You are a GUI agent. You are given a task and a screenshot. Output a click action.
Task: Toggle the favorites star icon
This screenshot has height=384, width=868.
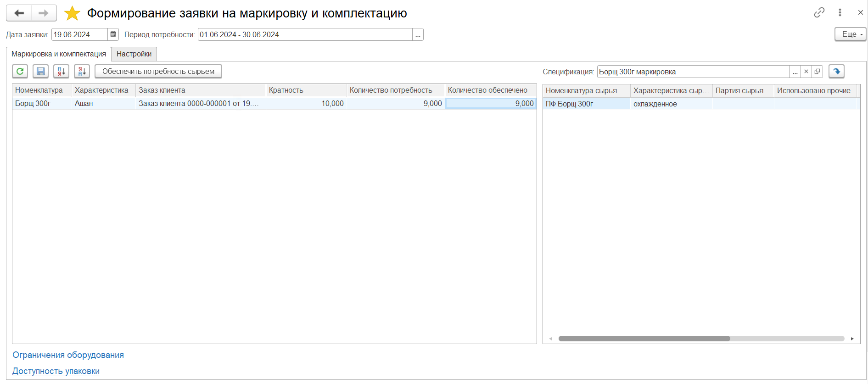[72, 13]
